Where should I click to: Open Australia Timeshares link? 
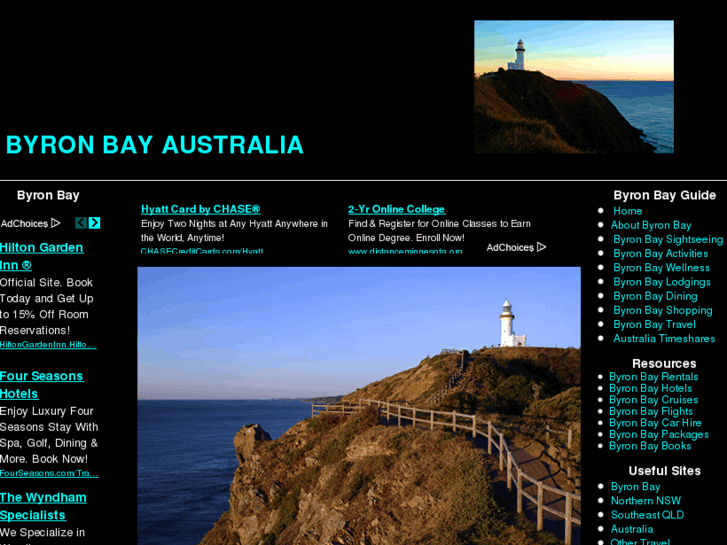coord(663,339)
